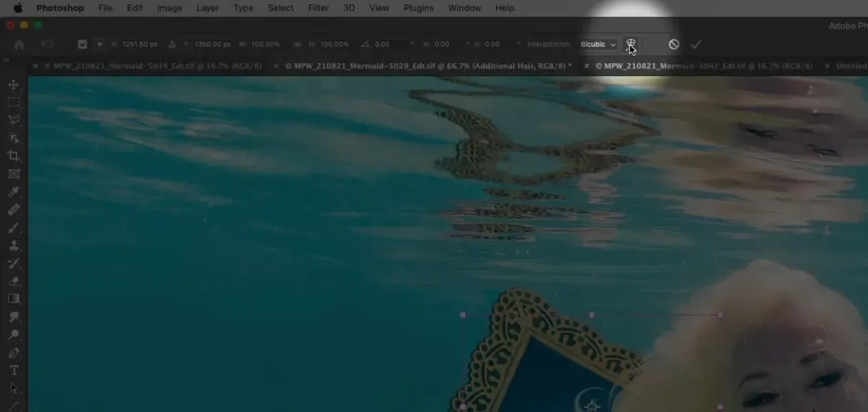Open the Apple menu
This screenshot has width=868, height=412.
(18, 8)
